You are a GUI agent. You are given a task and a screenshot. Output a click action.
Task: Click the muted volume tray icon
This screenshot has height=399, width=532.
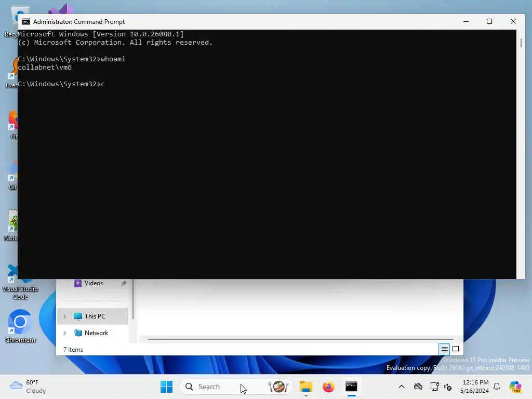click(448, 387)
